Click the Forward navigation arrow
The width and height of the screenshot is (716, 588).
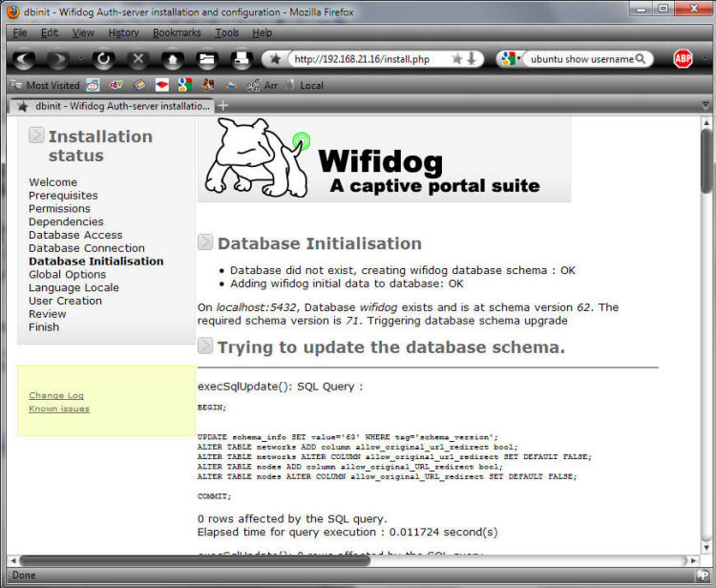[58, 59]
